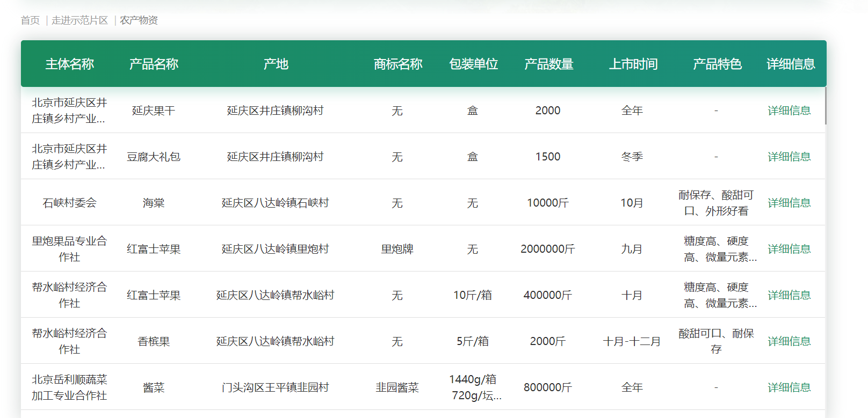This screenshot has width=868, height=418.
Task: Open 详细信息 for 延庆果干 row
Action: click(789, 111)
